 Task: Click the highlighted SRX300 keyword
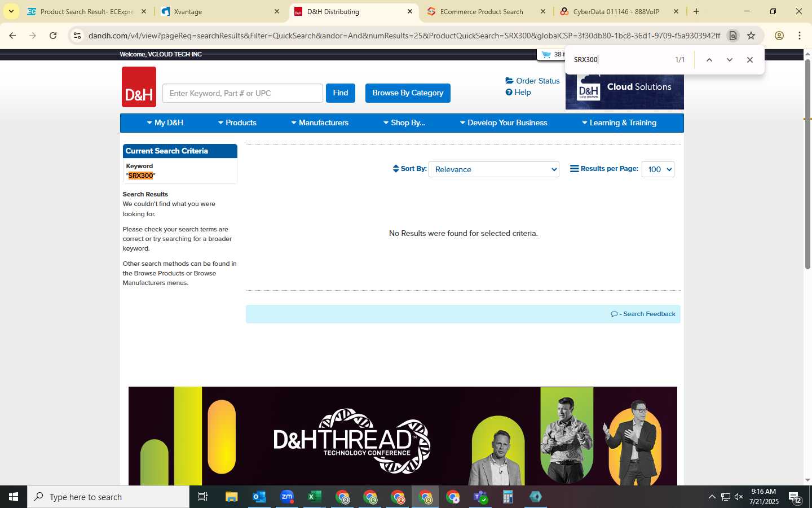[x=140, y=176]
